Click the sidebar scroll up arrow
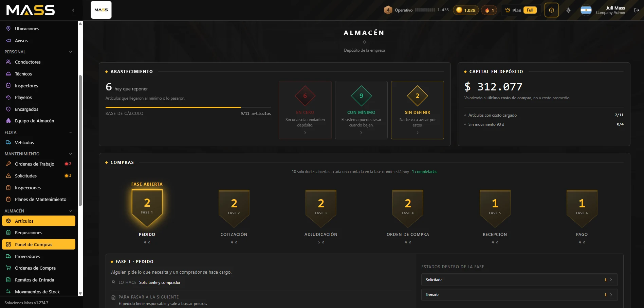The image size is (644, 308). pyautogui.click(x=80, y=23)
